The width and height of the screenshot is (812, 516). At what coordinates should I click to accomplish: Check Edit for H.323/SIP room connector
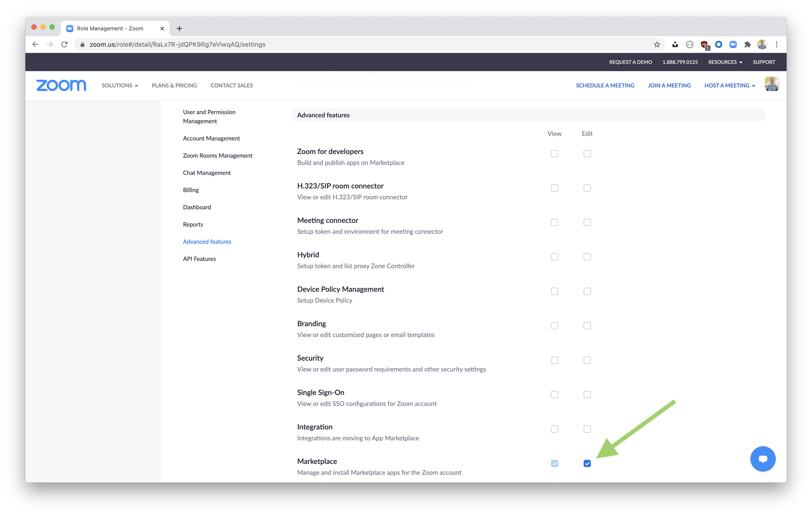[x=587, y=188]
